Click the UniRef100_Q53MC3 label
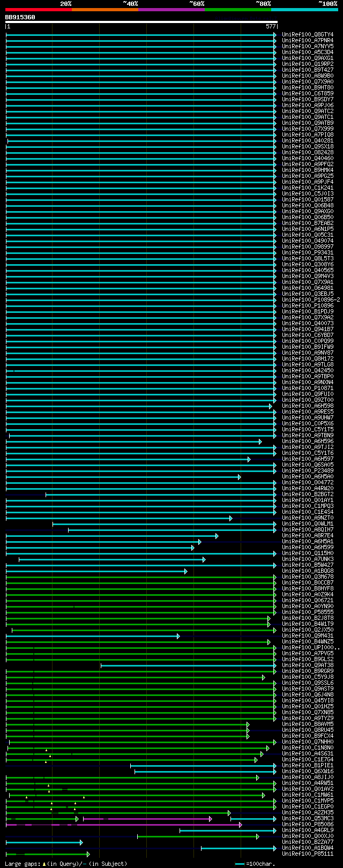 pyautogui.click(x=308, y=819)
